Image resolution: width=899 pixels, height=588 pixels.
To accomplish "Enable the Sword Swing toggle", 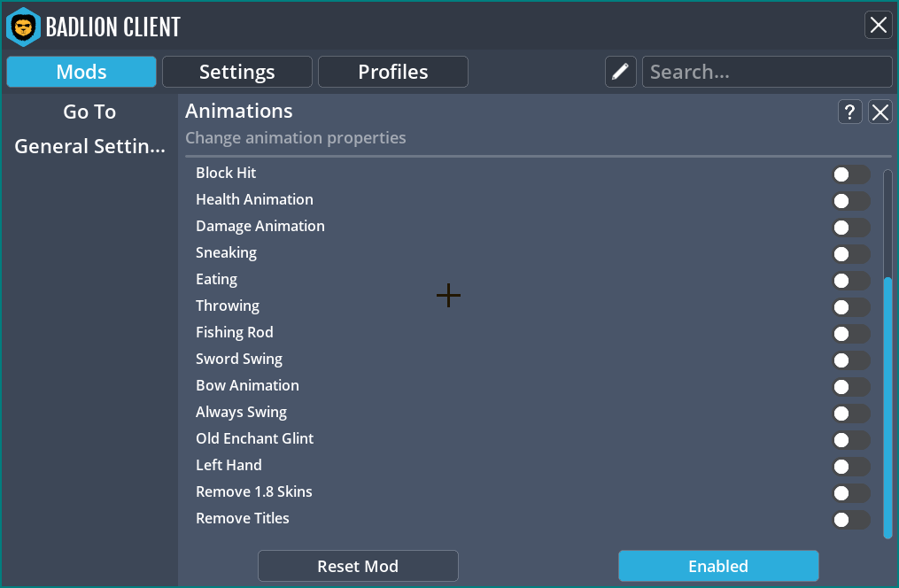I will click(850, 360).
